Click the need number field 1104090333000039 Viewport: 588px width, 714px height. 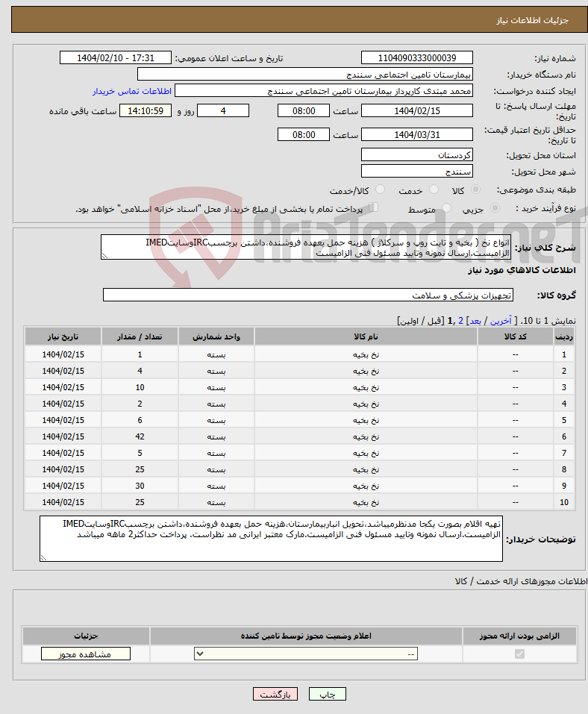[416, 58]
